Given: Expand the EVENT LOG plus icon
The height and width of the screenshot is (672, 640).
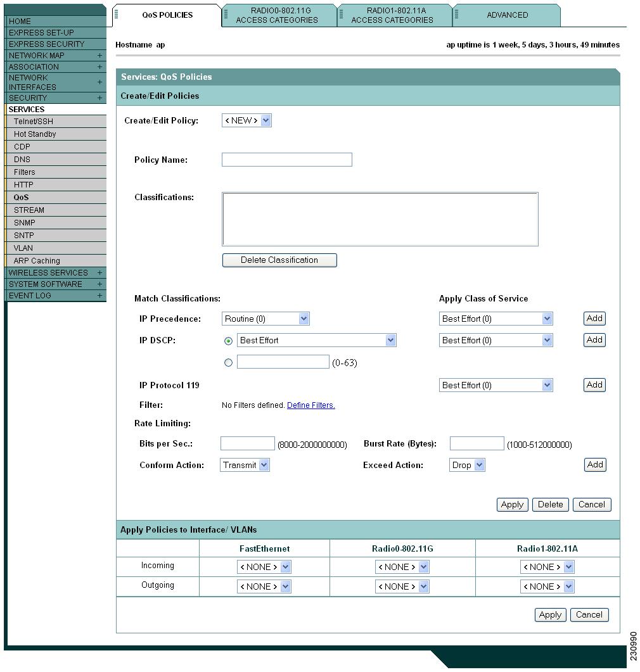Looking at the screenshot, I should pyautogui.click(x=99, y=295).
